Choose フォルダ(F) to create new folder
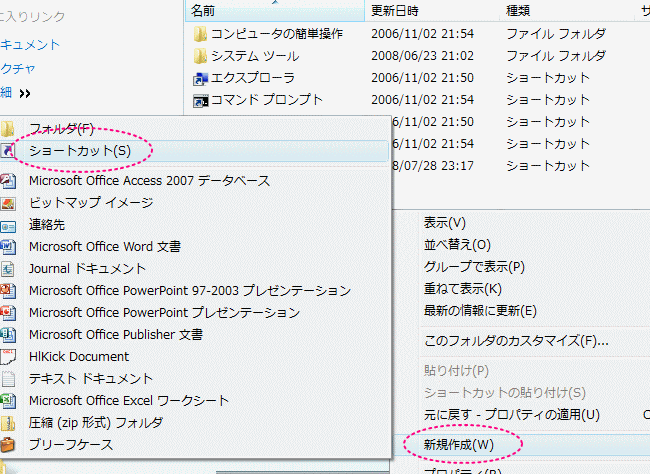 coord(60,129)
